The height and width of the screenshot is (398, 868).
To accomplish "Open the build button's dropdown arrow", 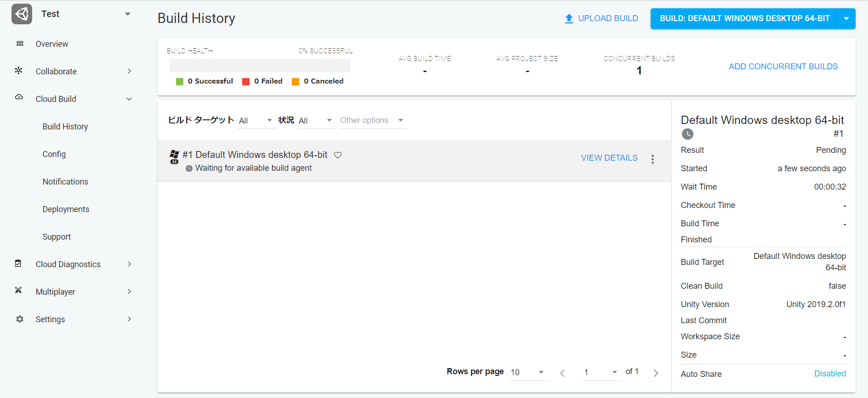I will 846,18.
